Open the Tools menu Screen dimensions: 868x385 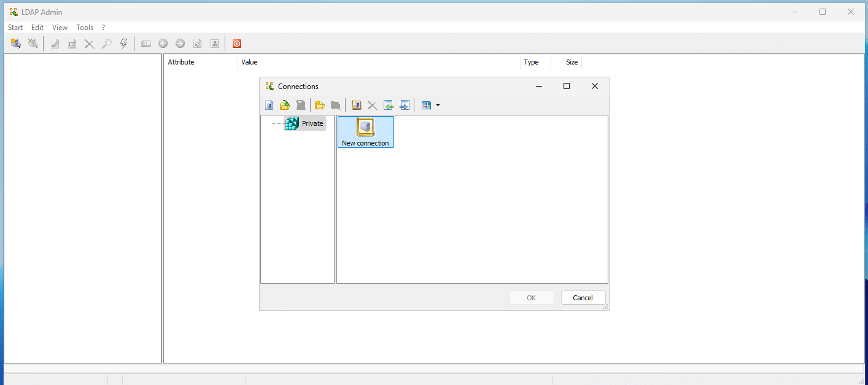[x=85, y=28]
